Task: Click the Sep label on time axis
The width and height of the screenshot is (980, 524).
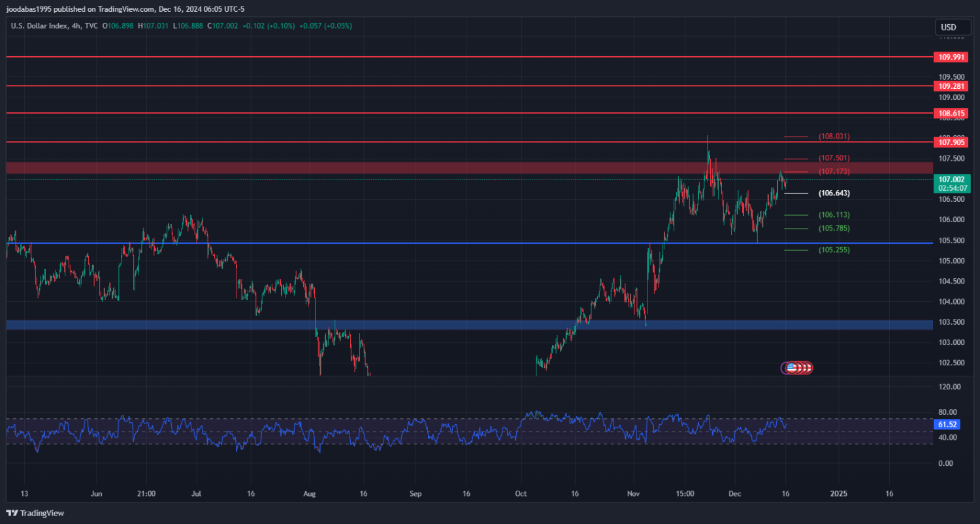Action: coord(415,493)
